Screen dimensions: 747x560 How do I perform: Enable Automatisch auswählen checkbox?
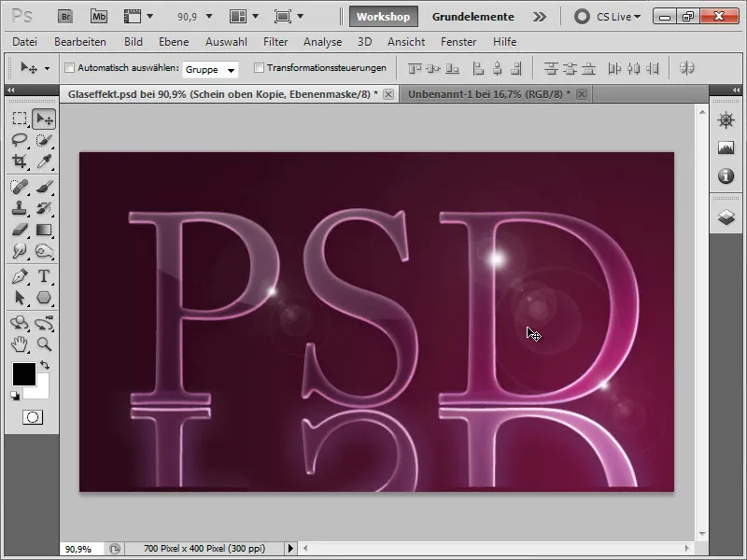click(x=69, y=68)
